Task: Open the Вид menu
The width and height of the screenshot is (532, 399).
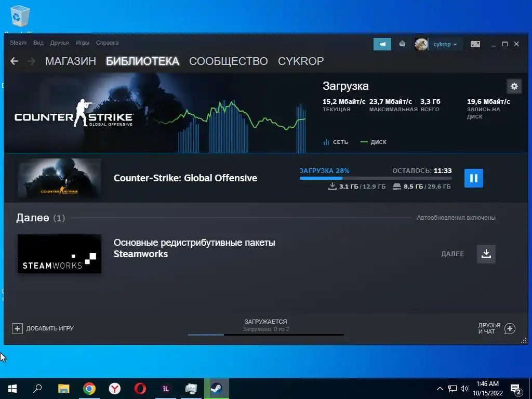Action: pyautogui.click(x=38, y=43)
